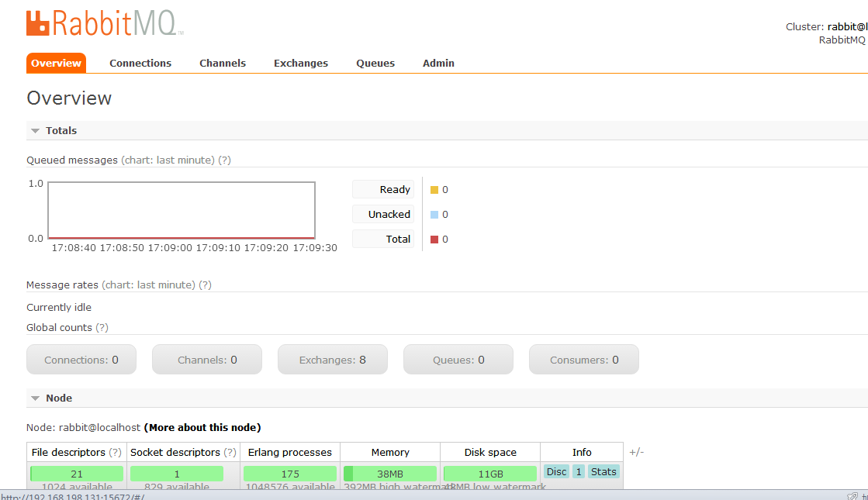Click the Erlang processes bar showing 175
The width and height of the screenshot is (868, 500).
290,474
